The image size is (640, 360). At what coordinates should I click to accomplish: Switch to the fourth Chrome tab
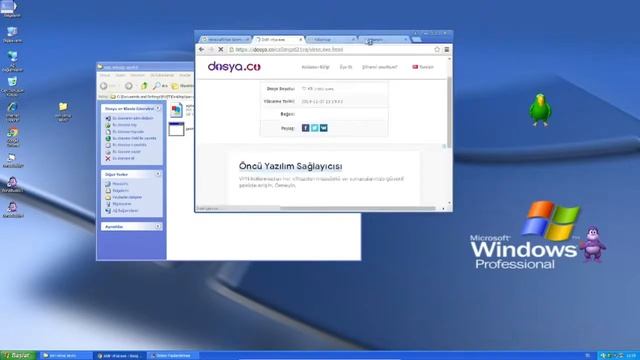point(384,40)
